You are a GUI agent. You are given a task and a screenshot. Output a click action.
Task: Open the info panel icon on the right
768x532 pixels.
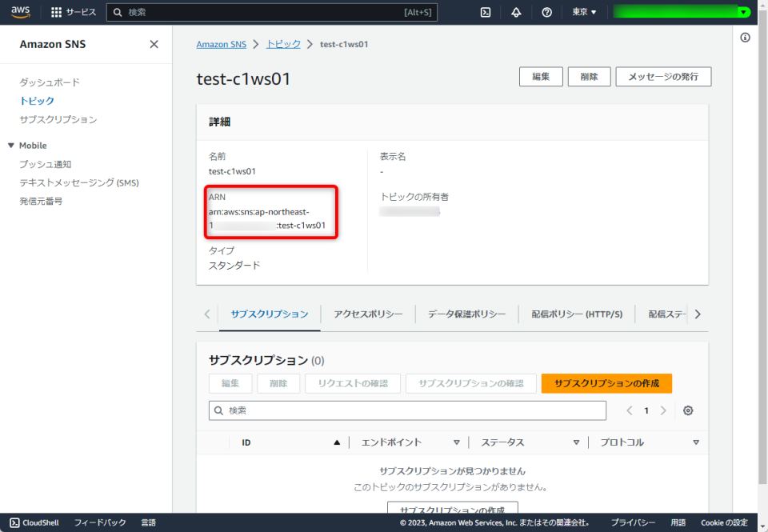click(745, 37)
